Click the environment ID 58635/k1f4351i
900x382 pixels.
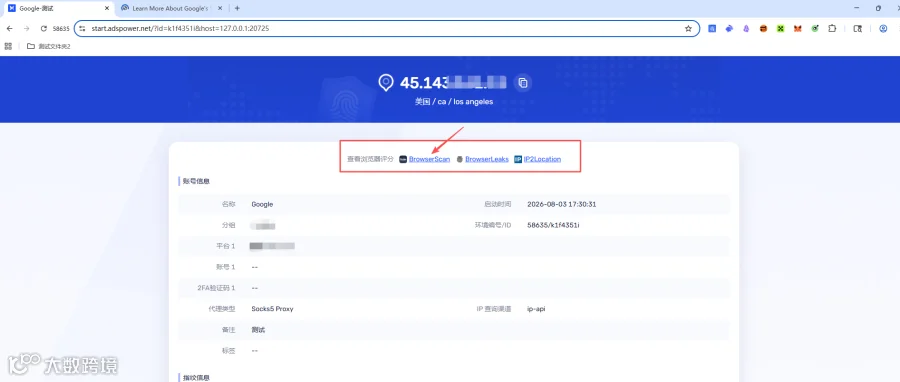(x=553, y=225)
